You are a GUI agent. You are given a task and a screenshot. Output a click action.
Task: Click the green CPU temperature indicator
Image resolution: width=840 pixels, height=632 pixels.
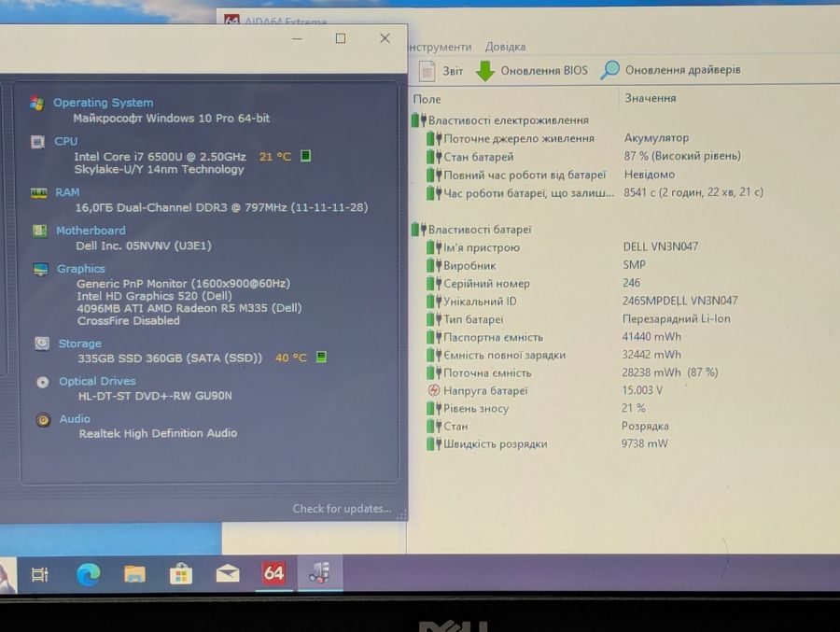[306, 156]
